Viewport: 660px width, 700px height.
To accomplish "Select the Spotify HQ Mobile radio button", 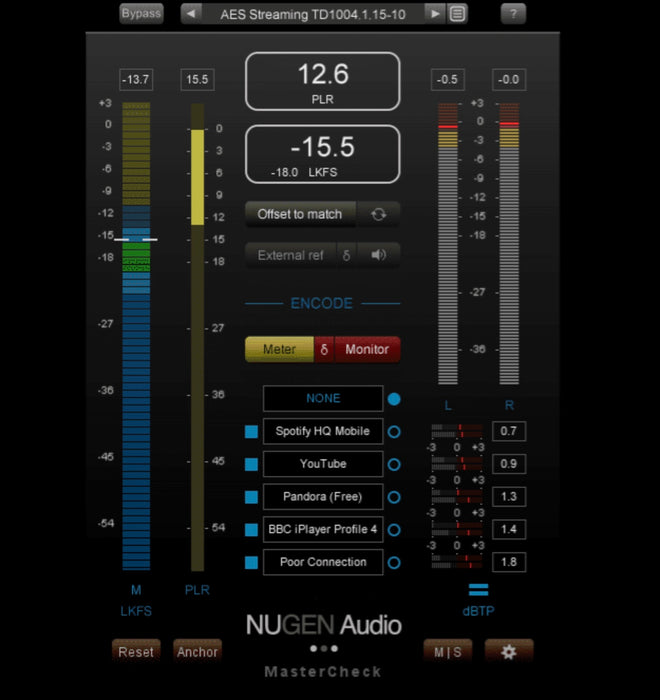I will point(394,432).
